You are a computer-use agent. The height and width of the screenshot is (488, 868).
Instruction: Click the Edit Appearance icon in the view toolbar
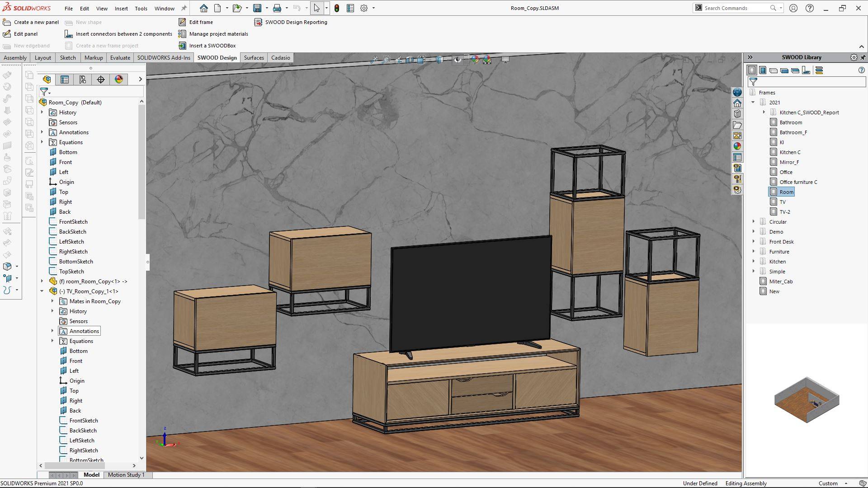tap(475, 60)
